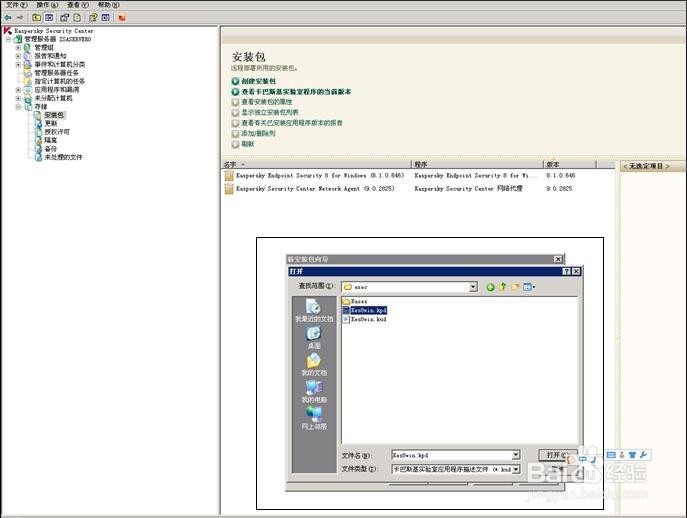Screen dimensions: 687x518
Task: Select the 授权许可 tree item
Action: tap(57, 131)
